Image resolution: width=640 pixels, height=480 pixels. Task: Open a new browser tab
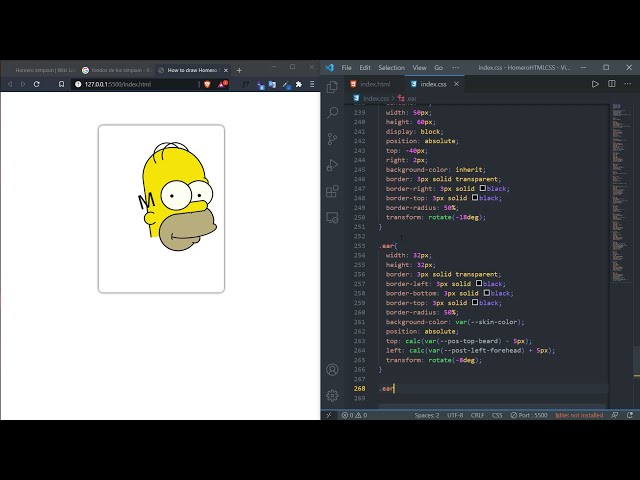[x=239, y=70]
